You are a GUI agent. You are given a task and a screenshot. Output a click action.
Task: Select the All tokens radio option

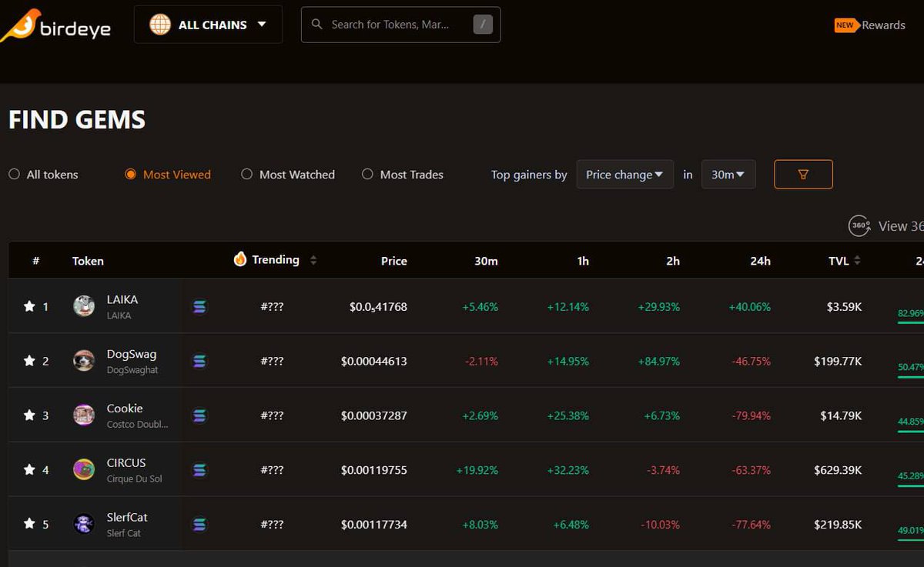point(14,175)
